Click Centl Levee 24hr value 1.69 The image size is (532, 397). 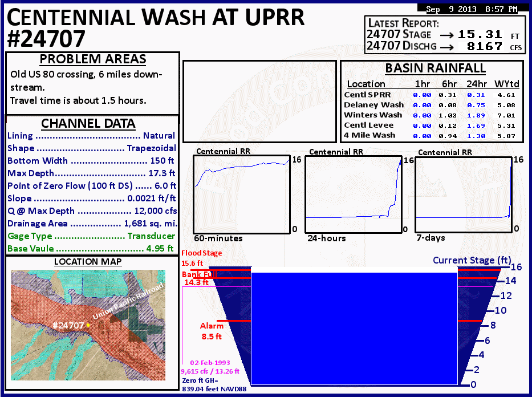pos(476,126)
